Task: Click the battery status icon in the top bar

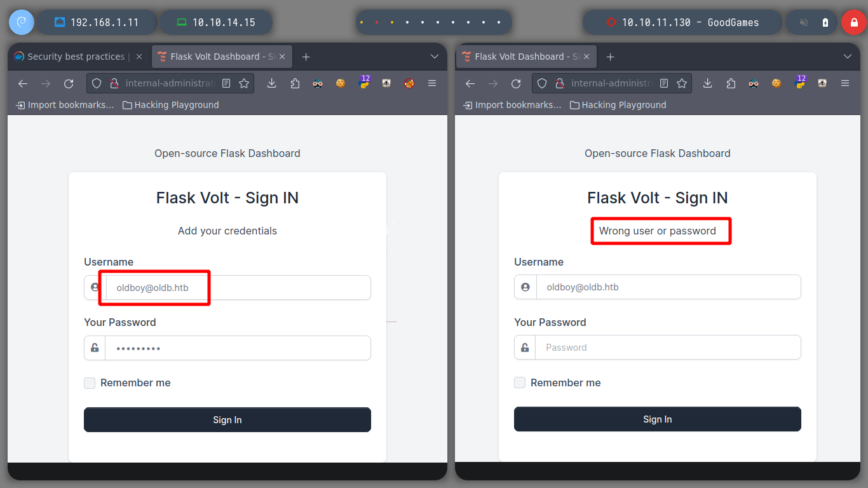Action: coord(825,22)
